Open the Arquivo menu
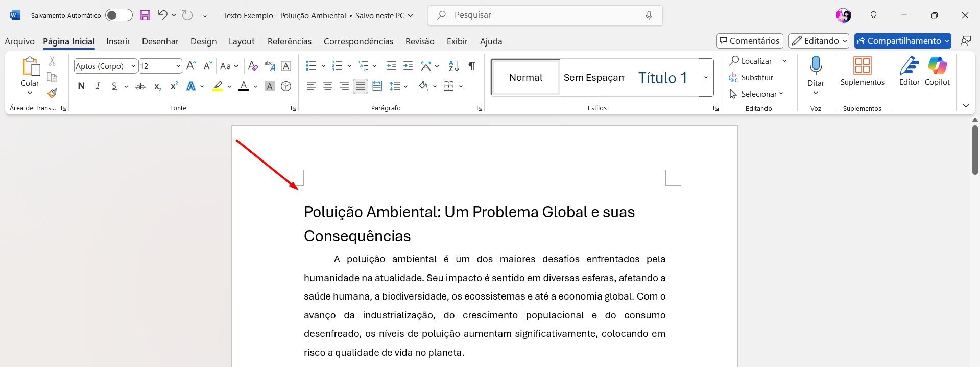Viewport: 980px width, 367px height. pyautogui.click(x=19, y=41)
